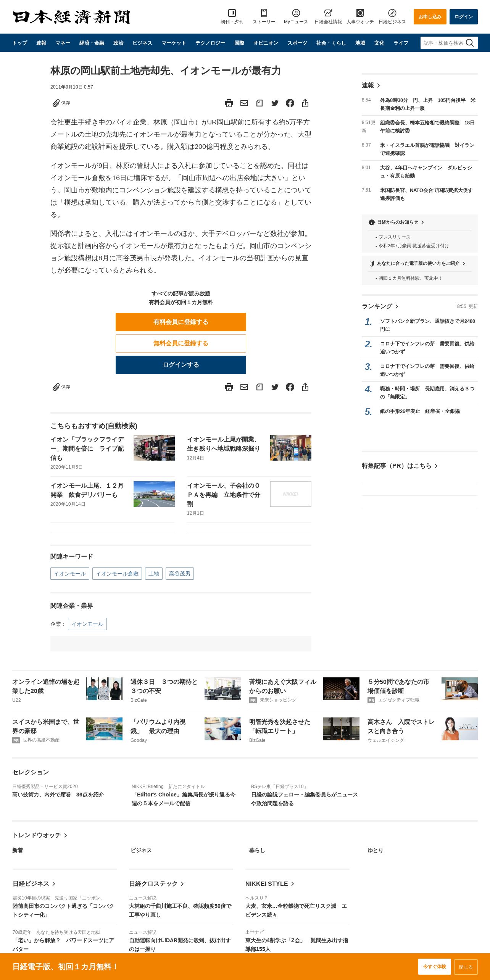Click the bottom share upload icon
This screenshot has width=490, height=980.
coord(305,387)
